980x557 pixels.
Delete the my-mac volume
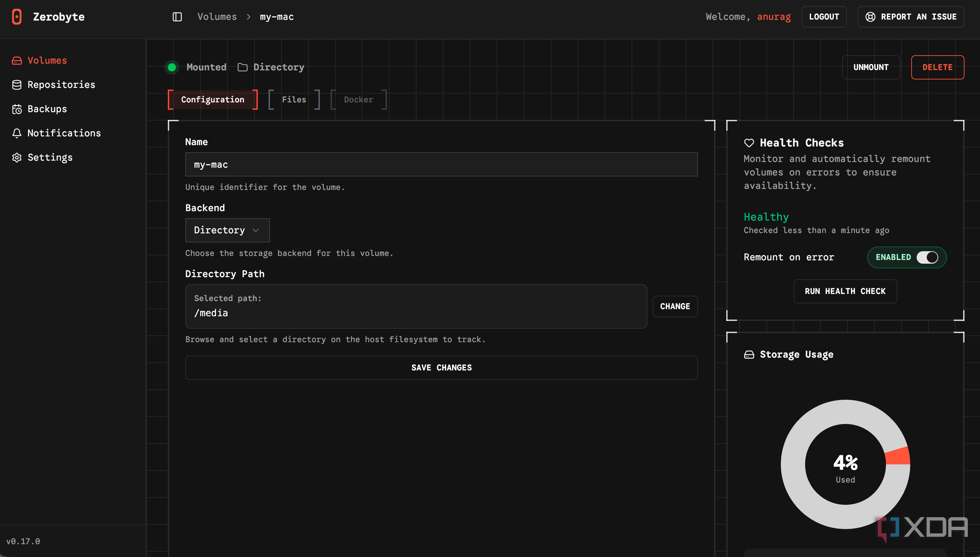pyautogui.click(x=937, y=67)
